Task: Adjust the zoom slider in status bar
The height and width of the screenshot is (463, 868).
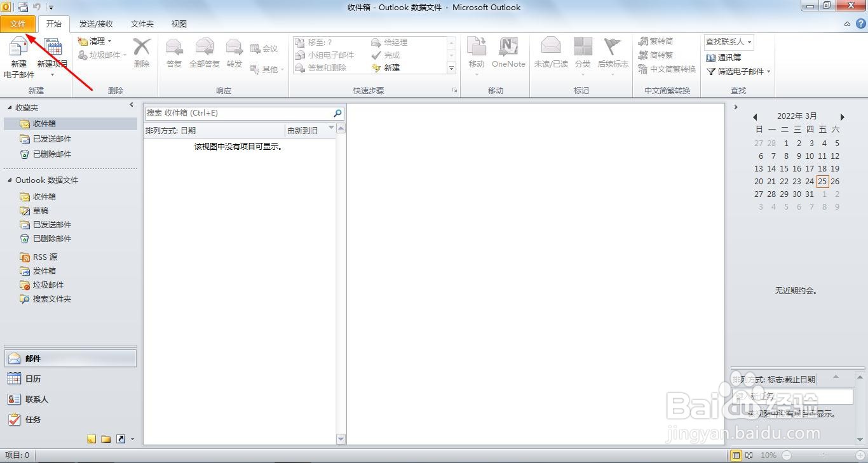Action: pos(823,455)
